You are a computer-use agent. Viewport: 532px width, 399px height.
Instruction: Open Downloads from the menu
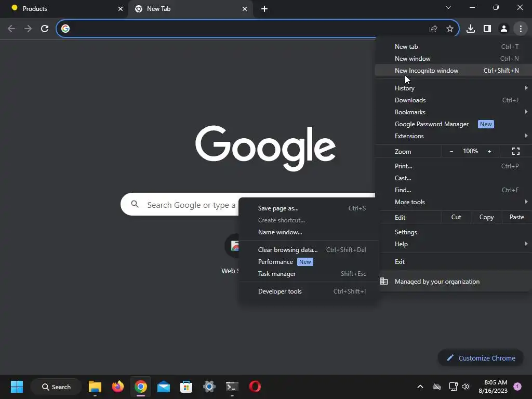click(453, 100)
